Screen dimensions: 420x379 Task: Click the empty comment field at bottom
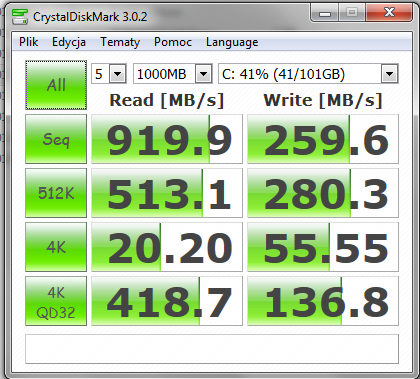[212, 349]
